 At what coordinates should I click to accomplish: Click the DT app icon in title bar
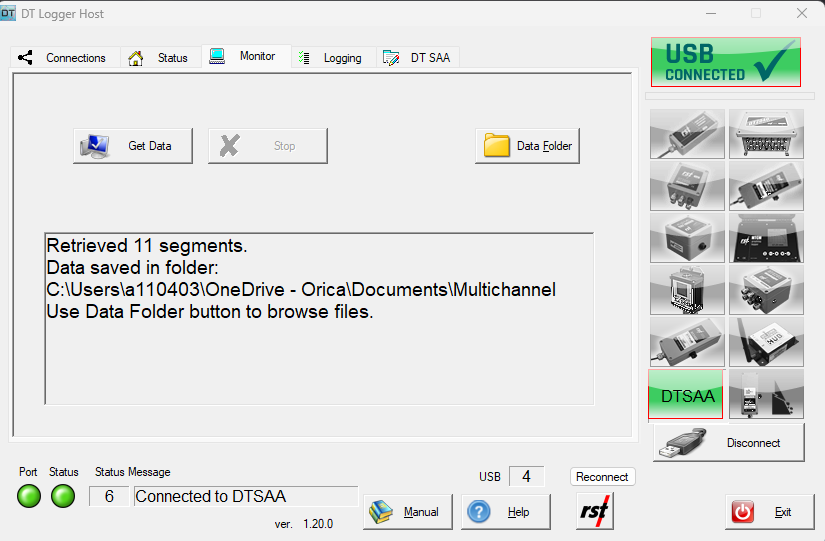coord(8,13)
